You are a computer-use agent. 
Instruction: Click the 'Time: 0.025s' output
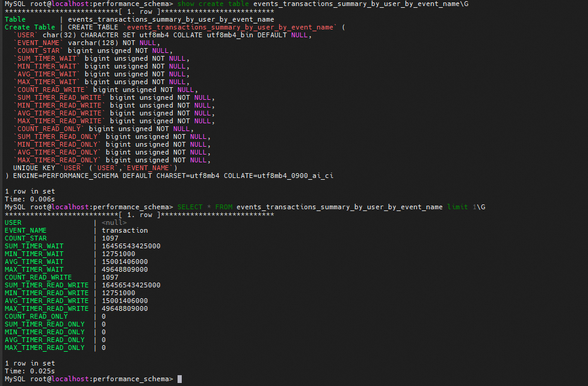[29, 371]
